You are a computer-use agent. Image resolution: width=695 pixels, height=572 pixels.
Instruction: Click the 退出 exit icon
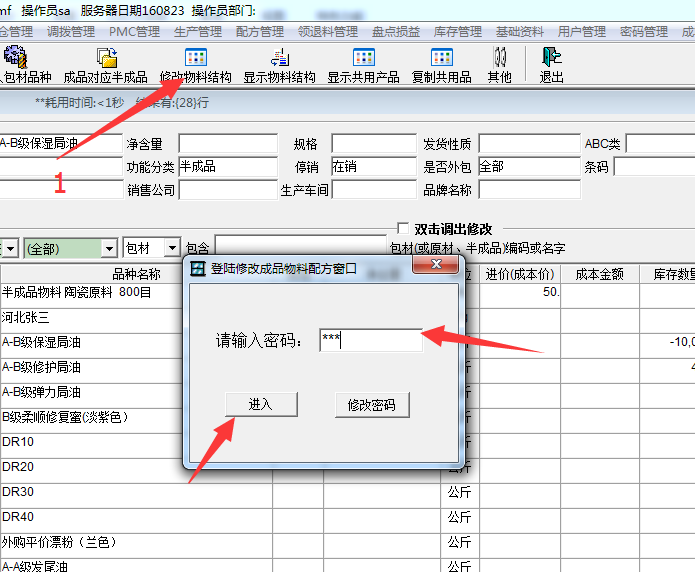[x=551, y=65]
